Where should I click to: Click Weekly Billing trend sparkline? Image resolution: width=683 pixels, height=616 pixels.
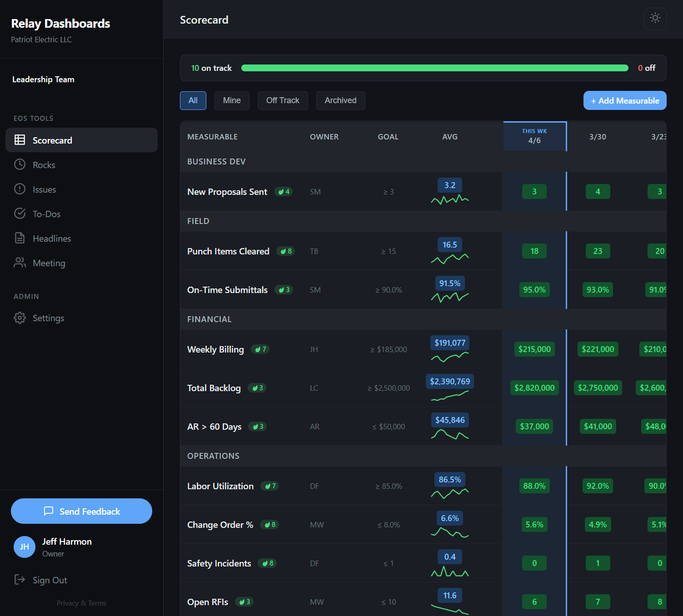[450, 357]
